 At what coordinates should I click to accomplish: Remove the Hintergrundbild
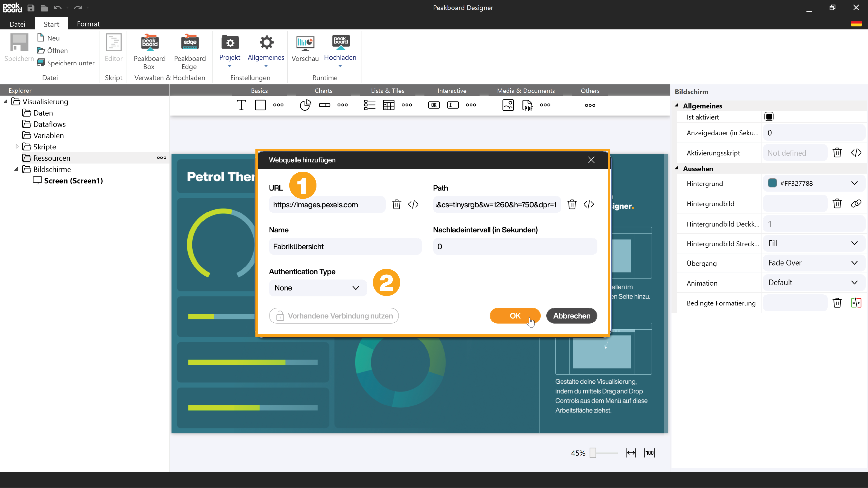point(837,203)
